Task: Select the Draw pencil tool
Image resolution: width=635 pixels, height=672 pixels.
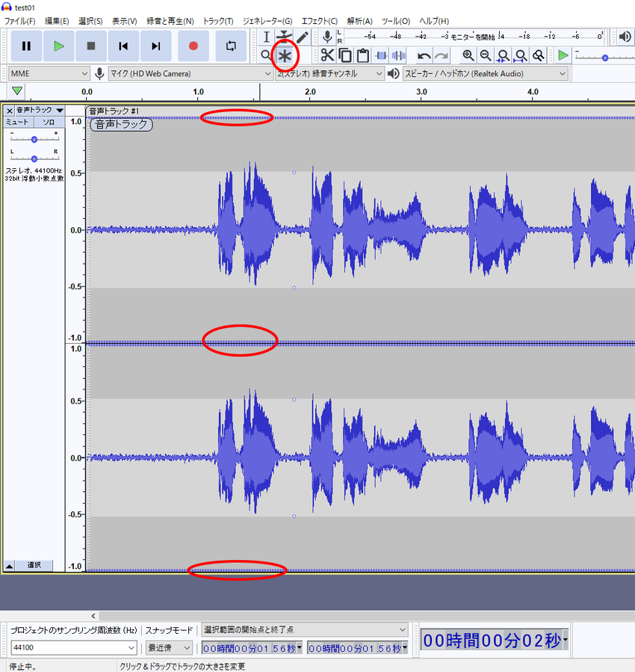Action: [303, 37]
